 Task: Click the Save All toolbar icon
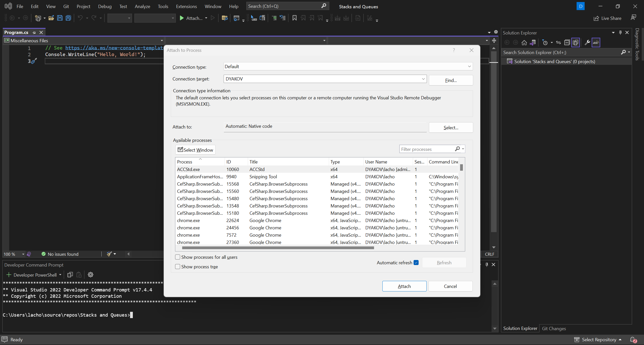[68, 18]
